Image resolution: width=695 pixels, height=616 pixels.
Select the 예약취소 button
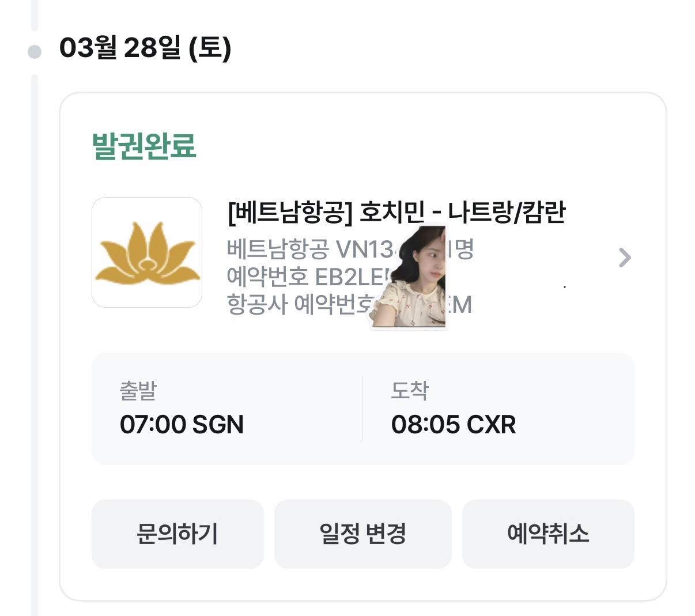point(548,534)
